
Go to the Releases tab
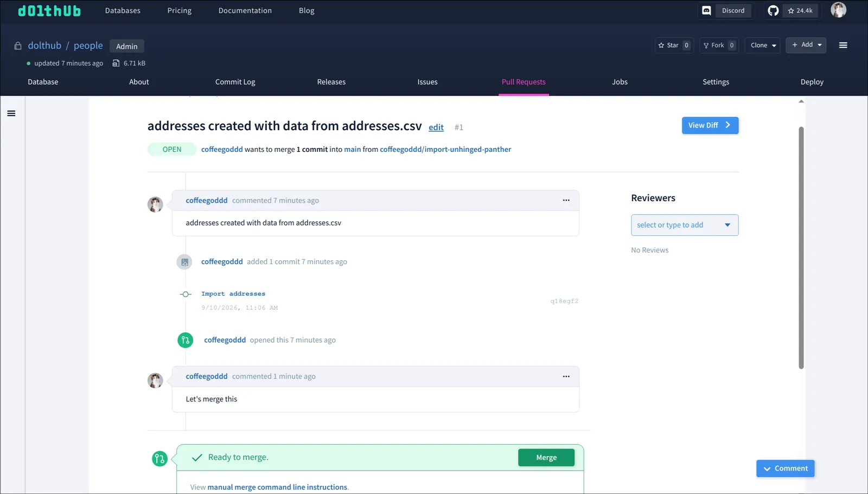pyautogui.click(x=331, y=82)
